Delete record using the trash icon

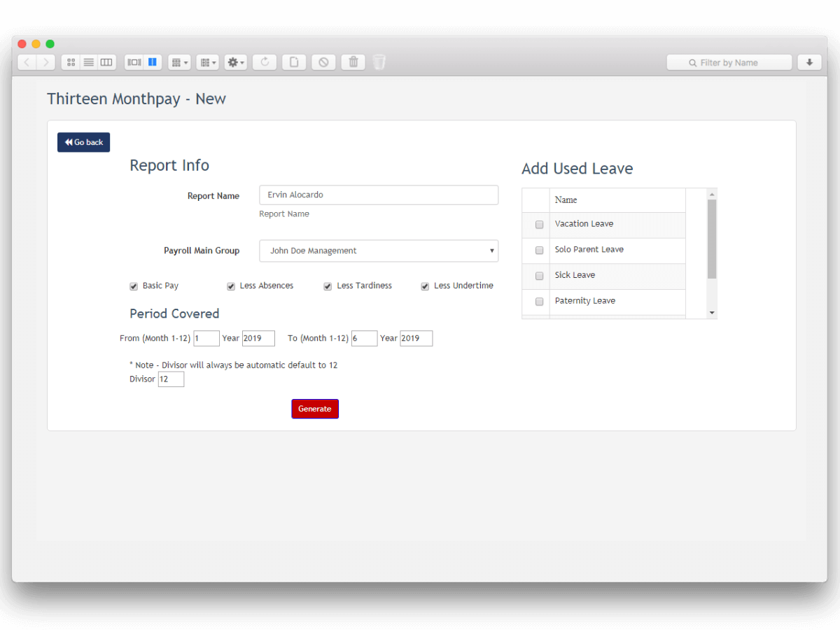[x=353, y=62]
